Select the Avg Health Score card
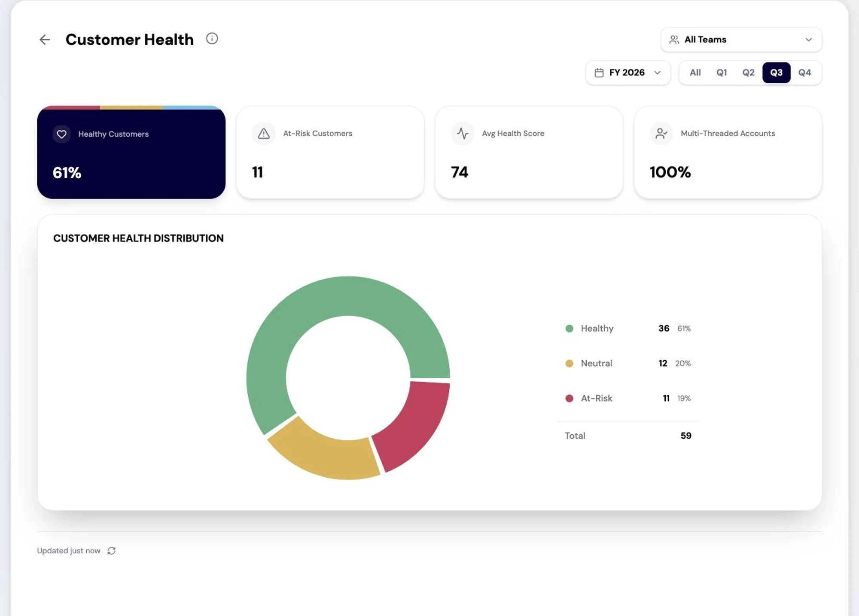Viewport: 859px width, 616px height. point(529,152)
